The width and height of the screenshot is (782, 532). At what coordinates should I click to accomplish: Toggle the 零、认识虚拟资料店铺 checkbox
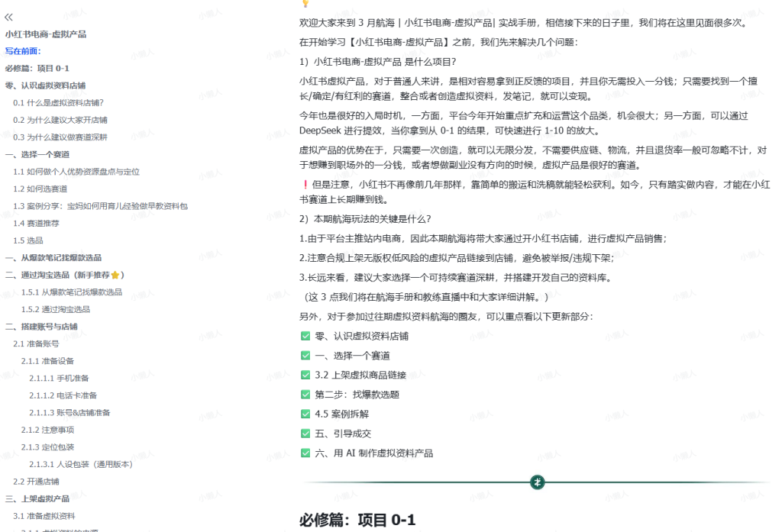click(x=305, y=336)
